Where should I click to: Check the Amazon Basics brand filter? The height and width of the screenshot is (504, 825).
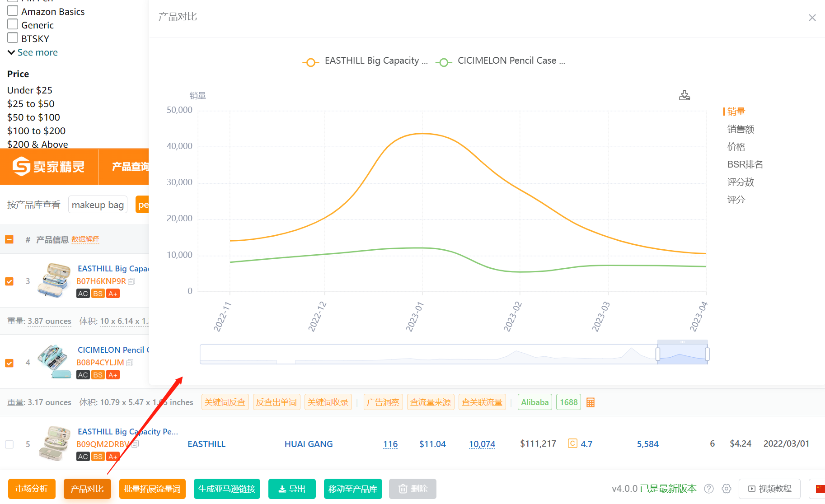13,11
